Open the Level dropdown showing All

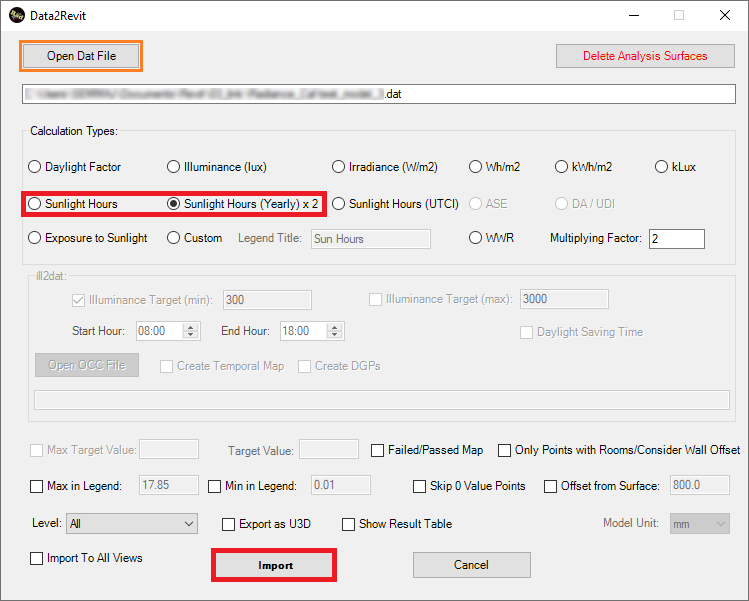coord(132,524)
